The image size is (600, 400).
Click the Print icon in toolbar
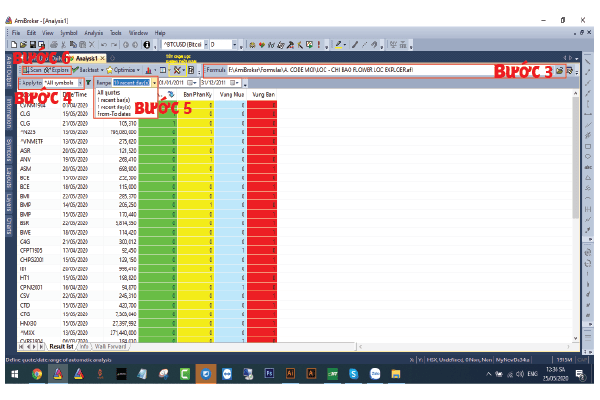54,45
